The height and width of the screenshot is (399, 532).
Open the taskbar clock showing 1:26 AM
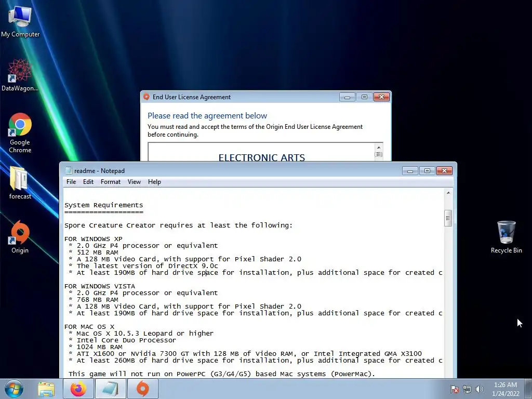point(506,389)
